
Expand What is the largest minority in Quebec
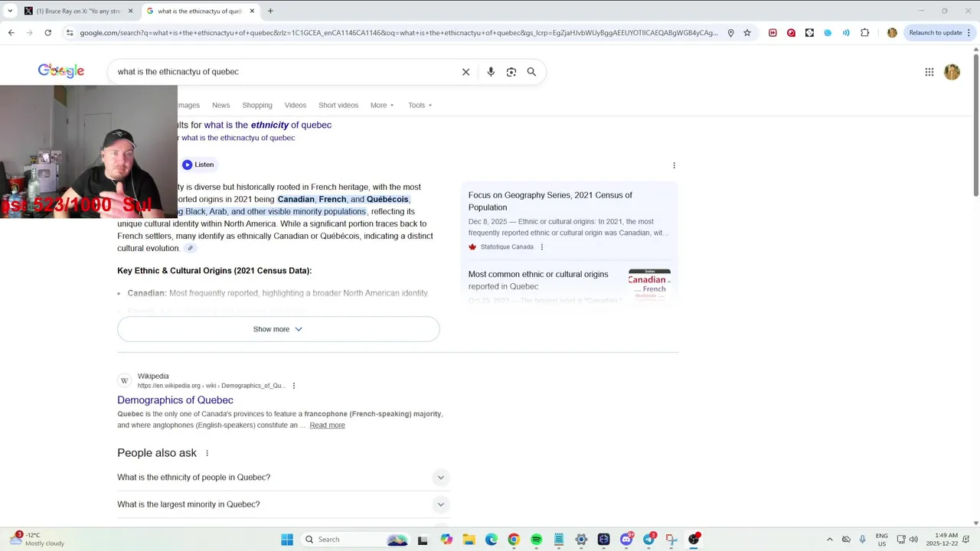pyautogui.click(x=283, y=504)
